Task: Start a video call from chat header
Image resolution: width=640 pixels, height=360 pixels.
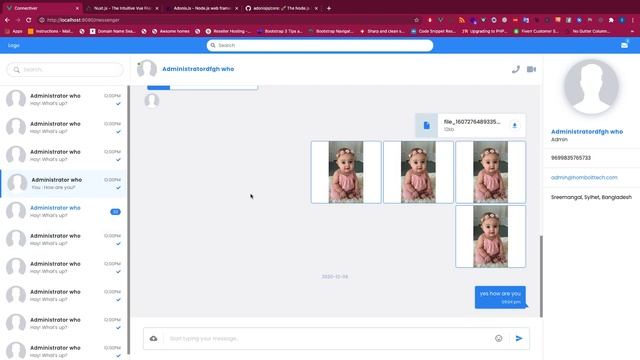Action: (531, 69)
